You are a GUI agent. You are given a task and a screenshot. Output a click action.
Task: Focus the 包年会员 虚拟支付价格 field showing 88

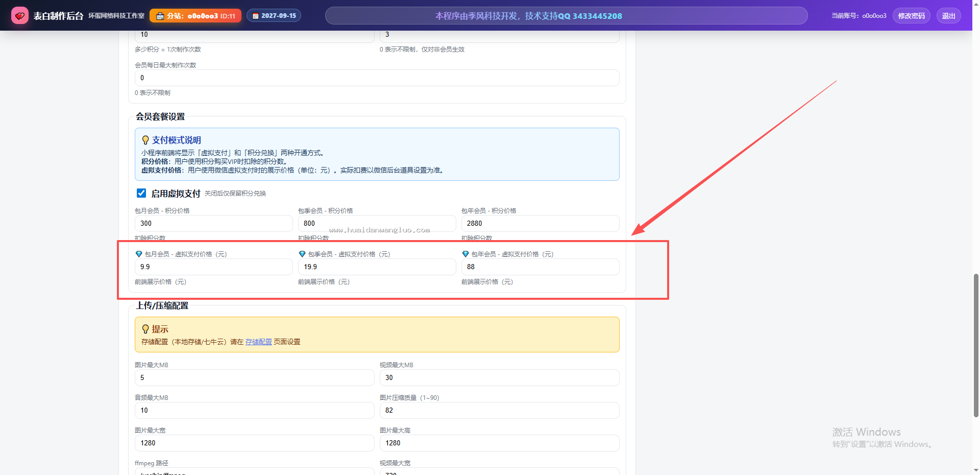coord(541,267)
